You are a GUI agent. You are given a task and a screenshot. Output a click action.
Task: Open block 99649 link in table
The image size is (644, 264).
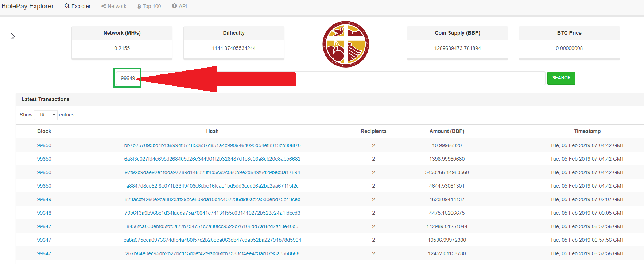44,199
